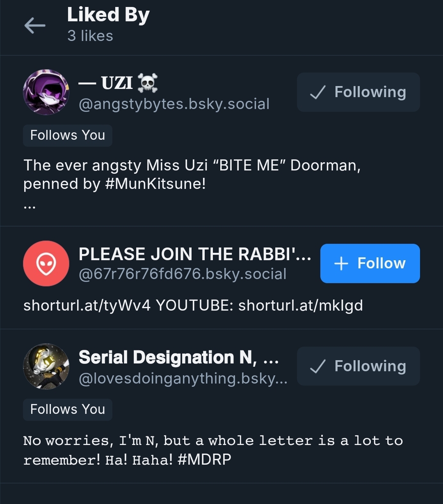The image size is (443, 504).
Task: Open the YouTube shorturl.at/mklgd link
Action: 300,305
